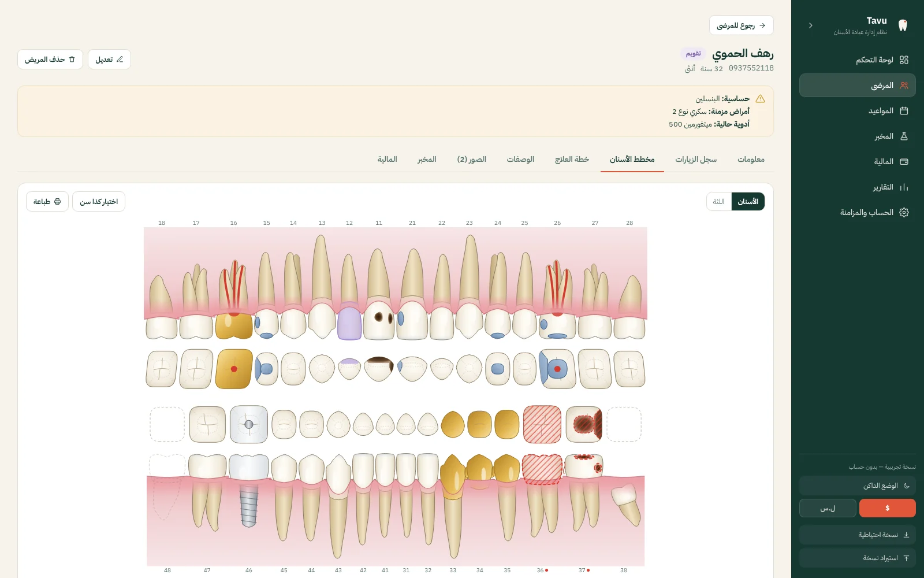Open الوصفات prescriptions tab
This screenshot has height=578, width=924.
[520, 159]
